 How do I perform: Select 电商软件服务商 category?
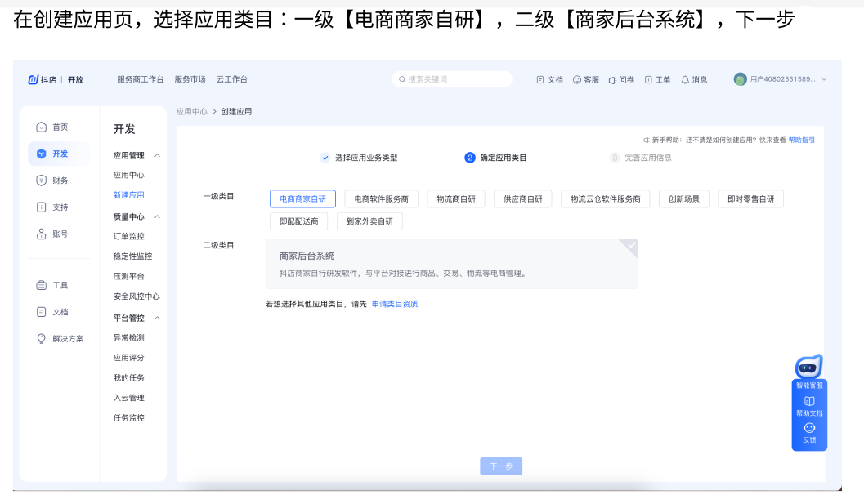click(x=381, y=198)
